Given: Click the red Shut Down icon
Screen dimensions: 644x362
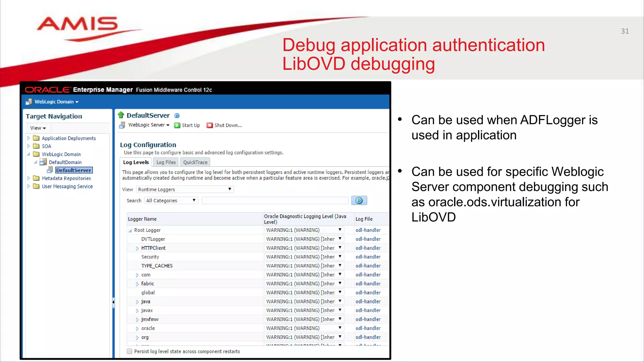Looking at the screenshot, I should pyautogui.click(x=209, y=125).
